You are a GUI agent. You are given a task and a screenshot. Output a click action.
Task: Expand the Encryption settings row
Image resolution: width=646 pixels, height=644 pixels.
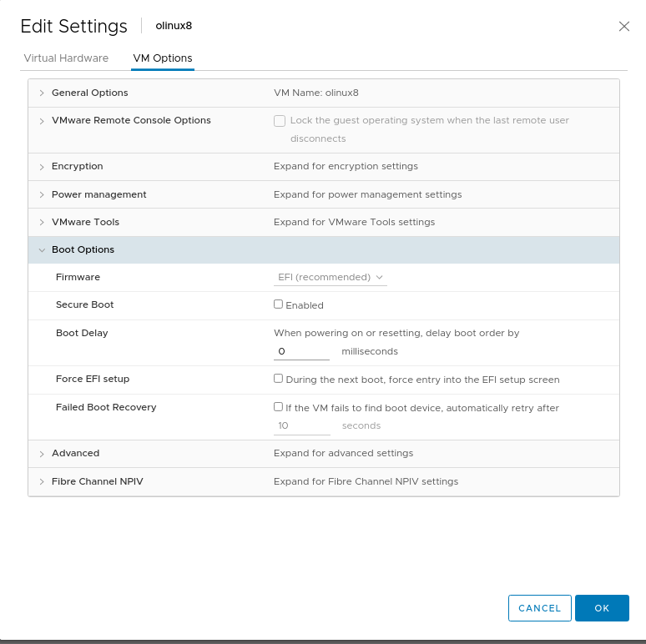pyautogui.click(x=42, y=167)
